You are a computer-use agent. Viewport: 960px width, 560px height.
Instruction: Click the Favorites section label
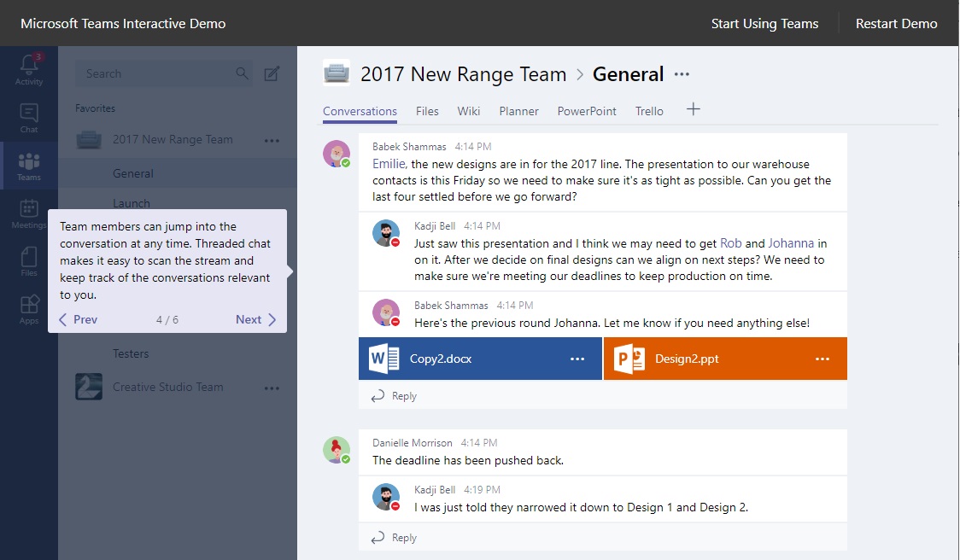[95, 108]
